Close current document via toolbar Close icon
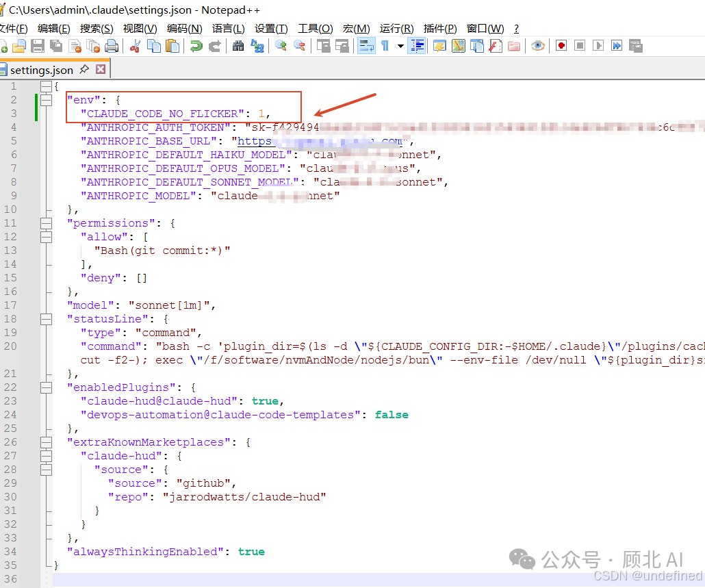The width and height of the screenshot is (705, 588). coord(75,46)
